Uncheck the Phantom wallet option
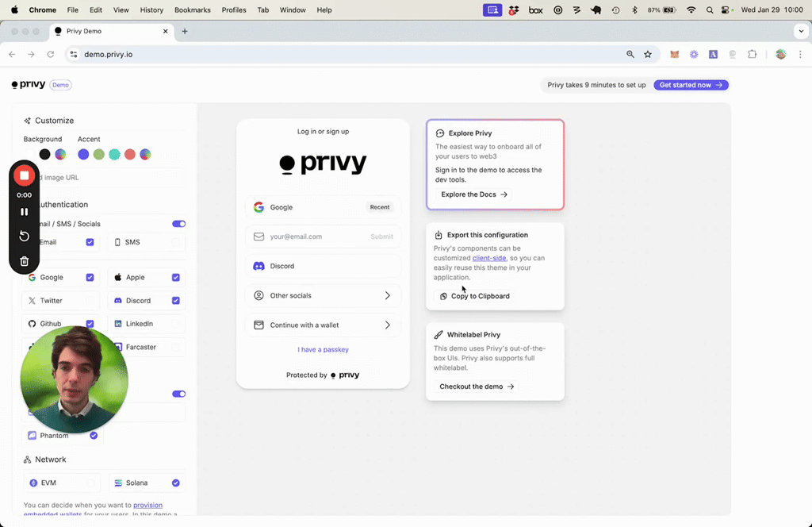Image resolution: width=812 pixels, height=527 pixels. pos(94,435)
